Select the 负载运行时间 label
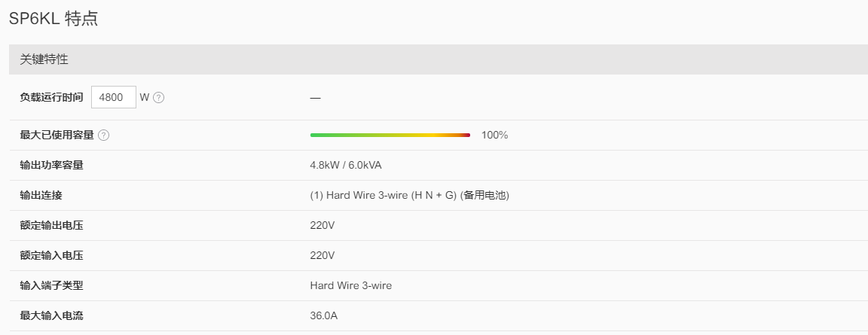868x335 pixels. point(51,97)
